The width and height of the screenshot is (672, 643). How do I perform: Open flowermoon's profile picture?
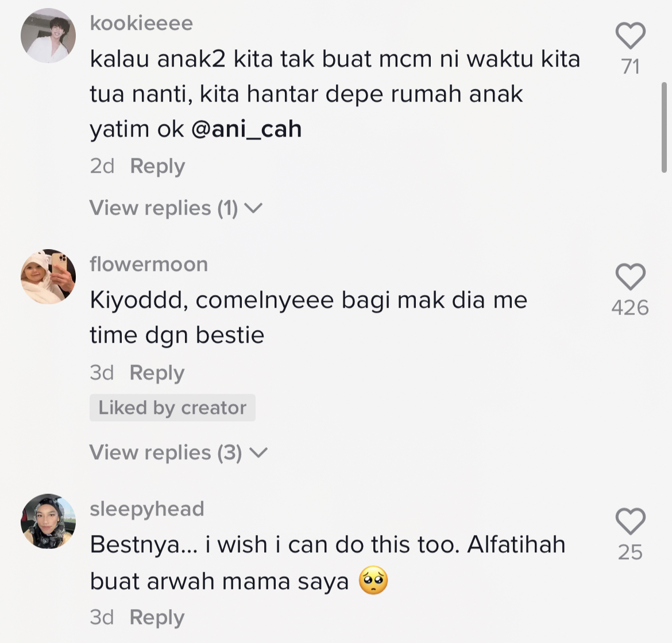48,277
